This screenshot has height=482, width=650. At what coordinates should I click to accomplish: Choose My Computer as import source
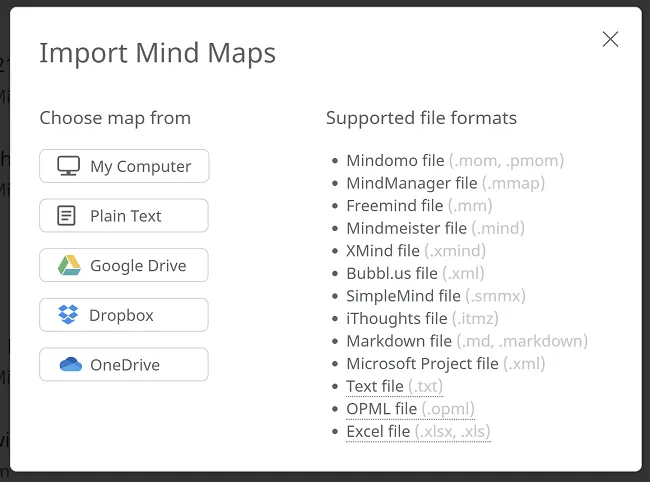(x=124, y=166)
